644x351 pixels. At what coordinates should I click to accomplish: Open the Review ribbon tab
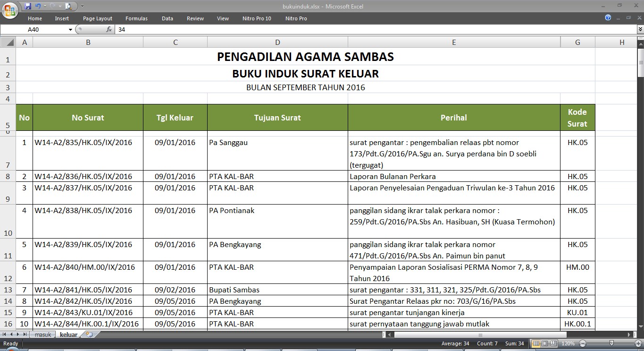coord(195,18)
